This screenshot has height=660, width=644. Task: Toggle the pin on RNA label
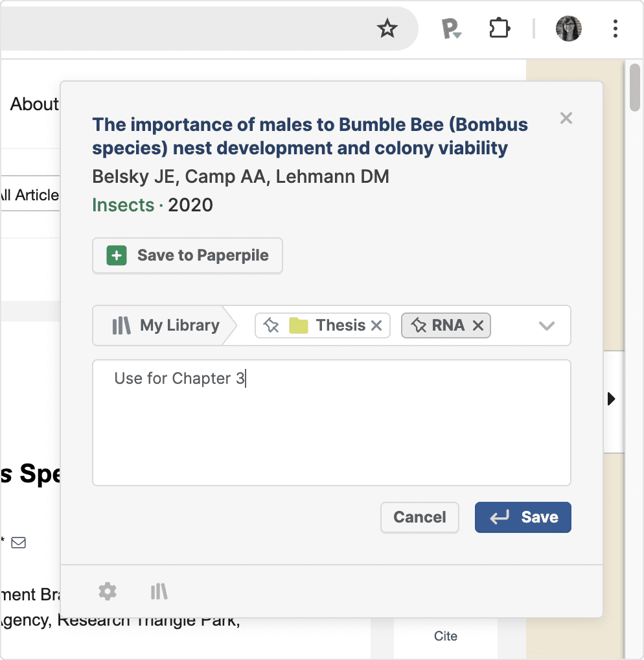[419, 325]
